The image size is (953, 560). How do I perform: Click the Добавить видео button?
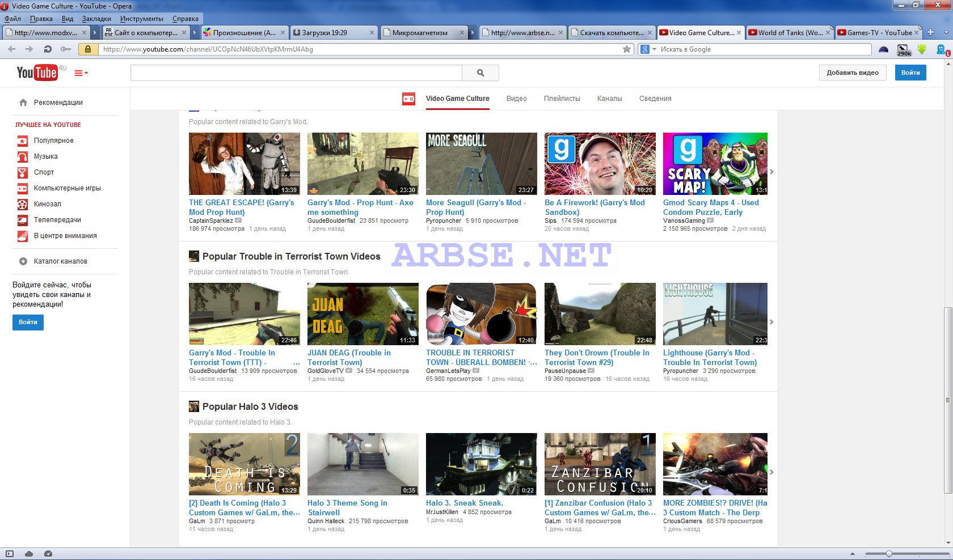point(853,73)
